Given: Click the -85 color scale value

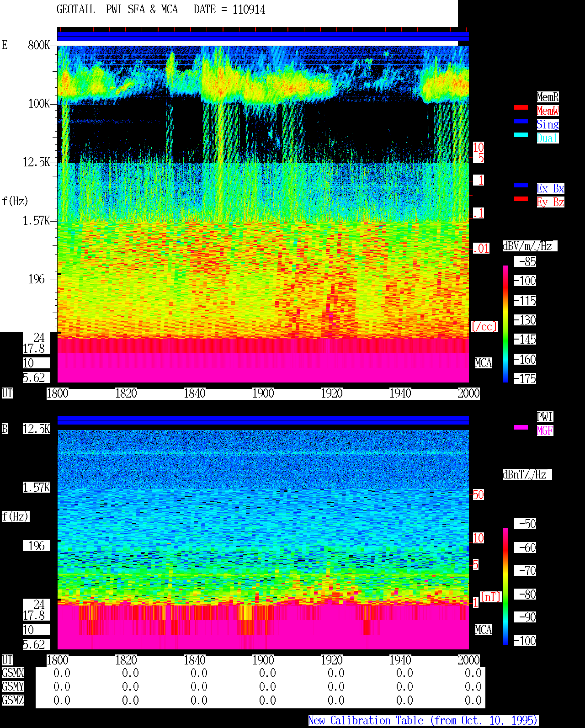Looking at the screenshot, I should 525,261.
